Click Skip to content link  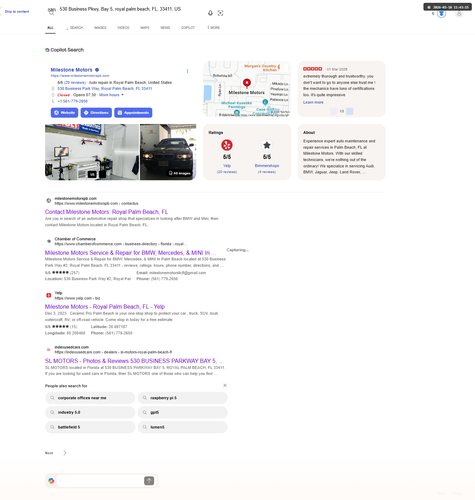pos(17,12)
